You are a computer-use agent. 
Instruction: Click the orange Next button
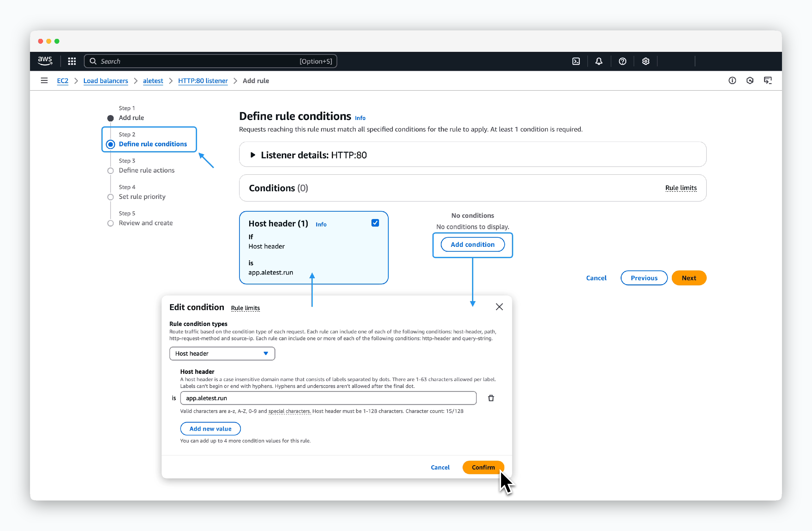(x=689, y=278)
